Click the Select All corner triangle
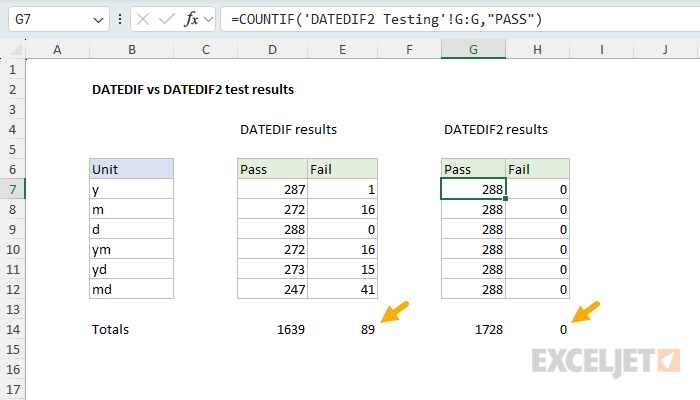The width and height of the screenshot is (700, 400). [17, 49]
